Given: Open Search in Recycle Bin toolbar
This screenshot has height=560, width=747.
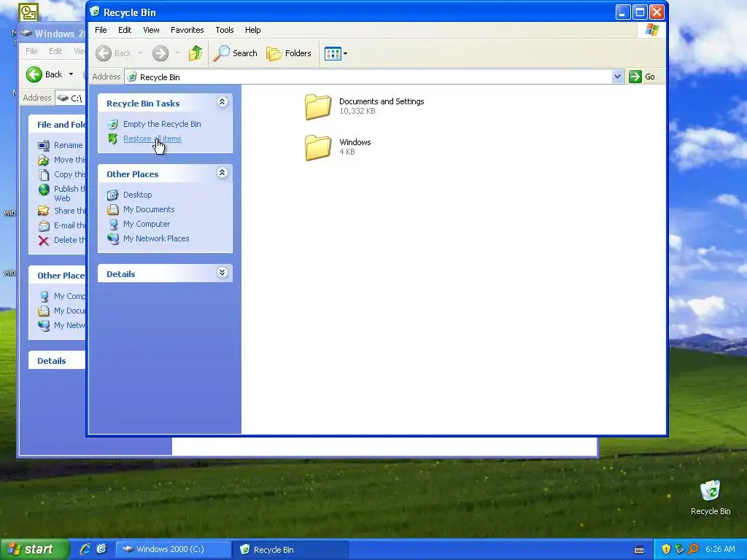Looking at the screenshot, I should tap(235, 53).
